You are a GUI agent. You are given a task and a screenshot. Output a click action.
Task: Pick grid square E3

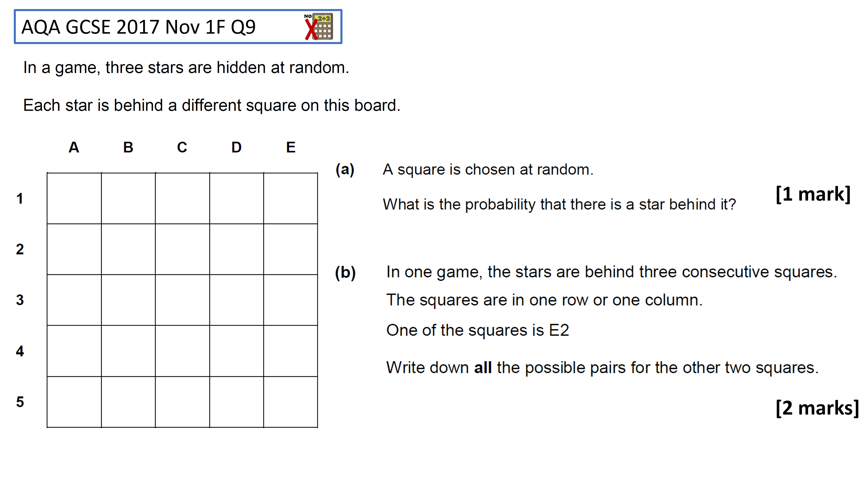point(290,300)
